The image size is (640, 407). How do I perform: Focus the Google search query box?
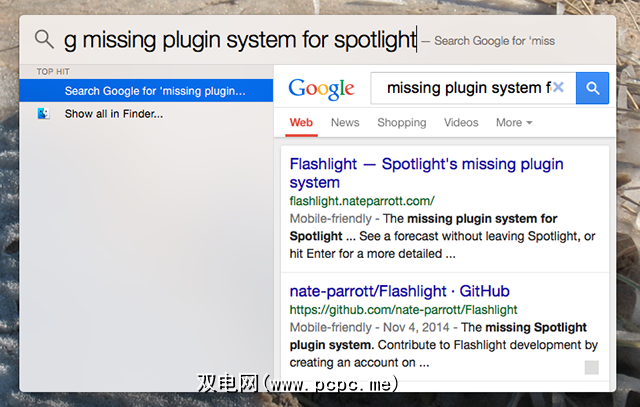465,88
